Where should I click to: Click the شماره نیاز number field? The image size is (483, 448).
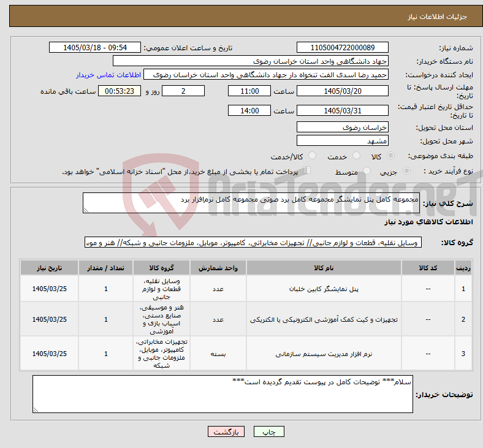[x=343, y=47]
